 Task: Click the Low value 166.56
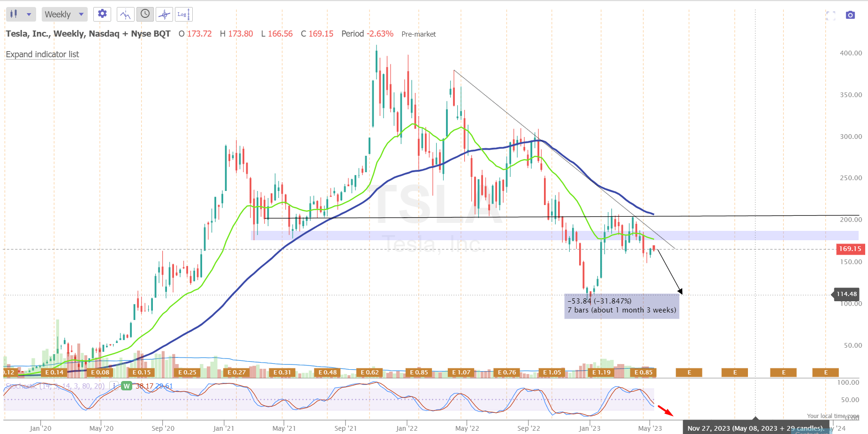(280, 34)
